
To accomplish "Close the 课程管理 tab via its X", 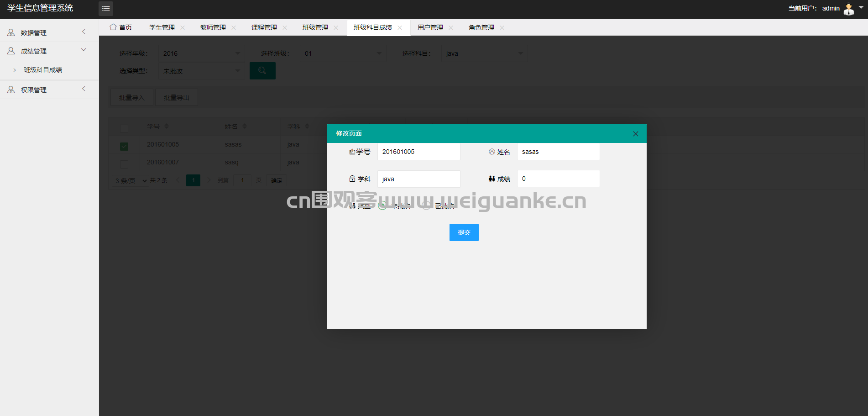I will click(285, 28).
